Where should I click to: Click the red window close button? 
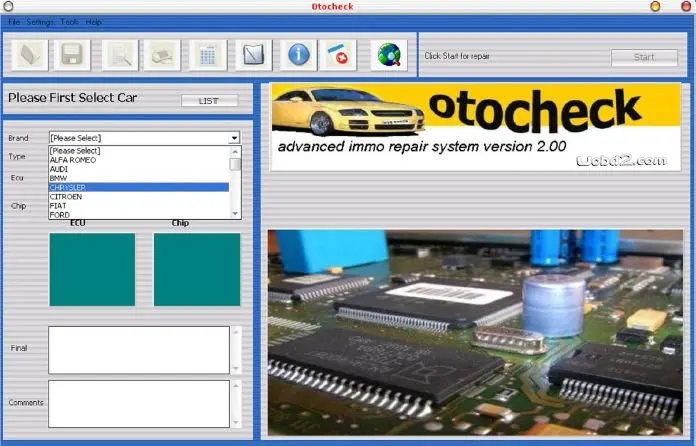[x=686, y=6]
